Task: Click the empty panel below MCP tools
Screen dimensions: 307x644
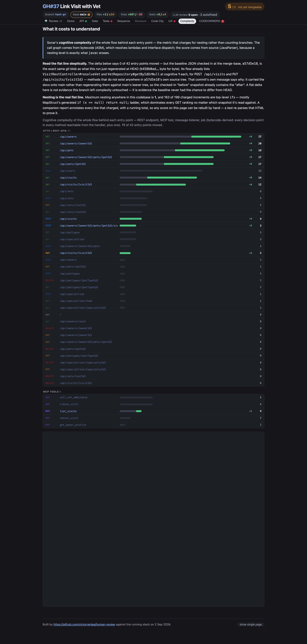Action: click(153, 519)
